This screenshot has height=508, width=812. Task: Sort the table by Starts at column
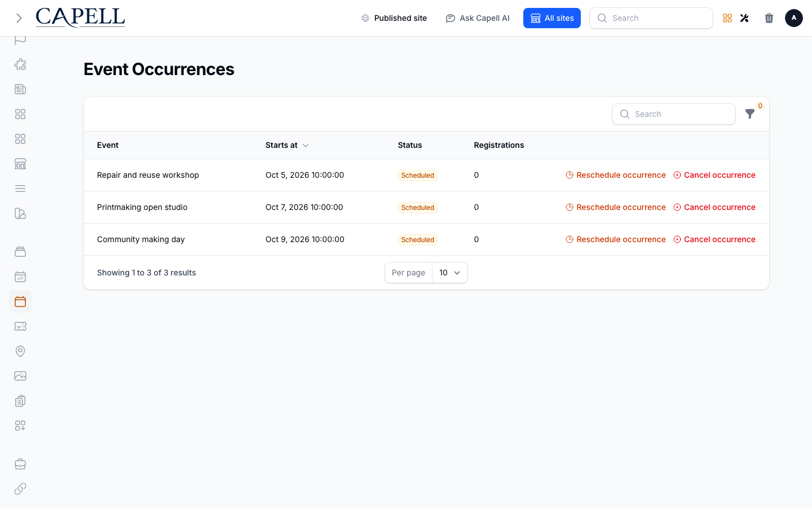287,145
